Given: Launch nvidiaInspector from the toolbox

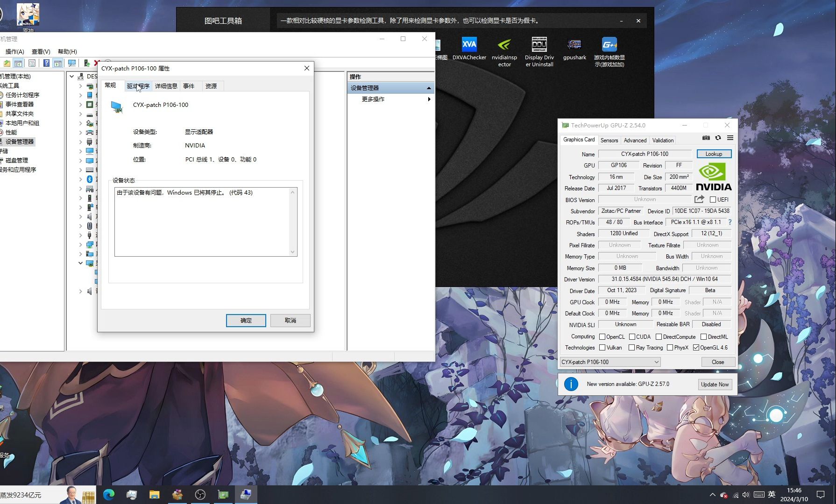Looking at the screenshot, I should click(504, 52).
